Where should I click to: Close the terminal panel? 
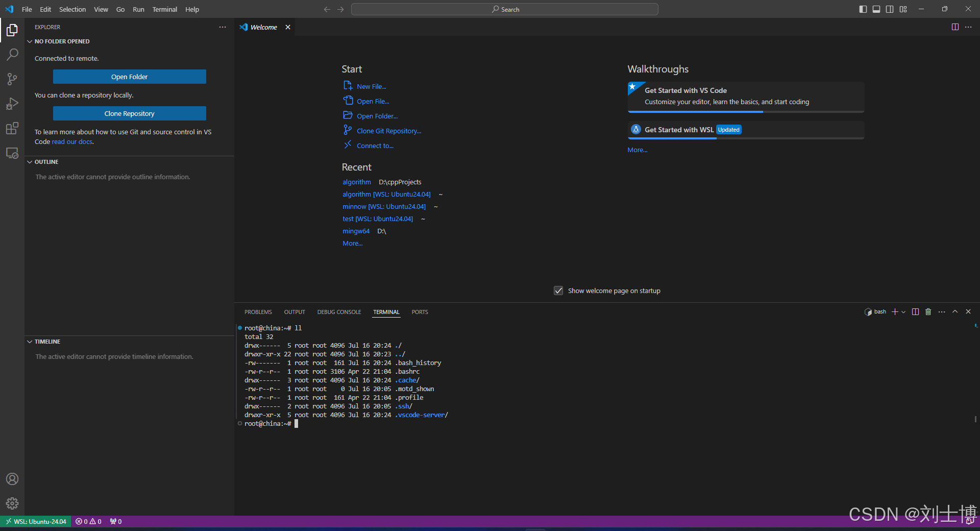[968, 311]
